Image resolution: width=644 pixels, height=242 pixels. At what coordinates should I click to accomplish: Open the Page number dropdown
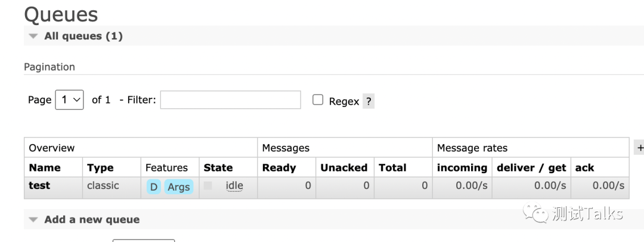tap(70, 100)
